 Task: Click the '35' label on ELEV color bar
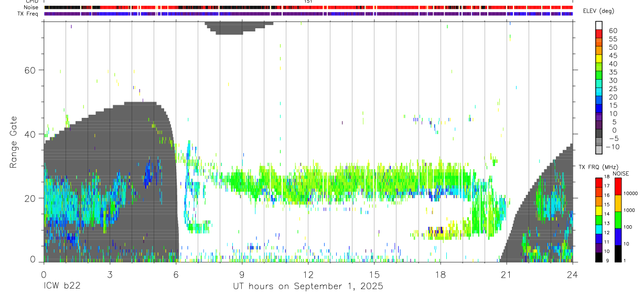coord(613,72)
